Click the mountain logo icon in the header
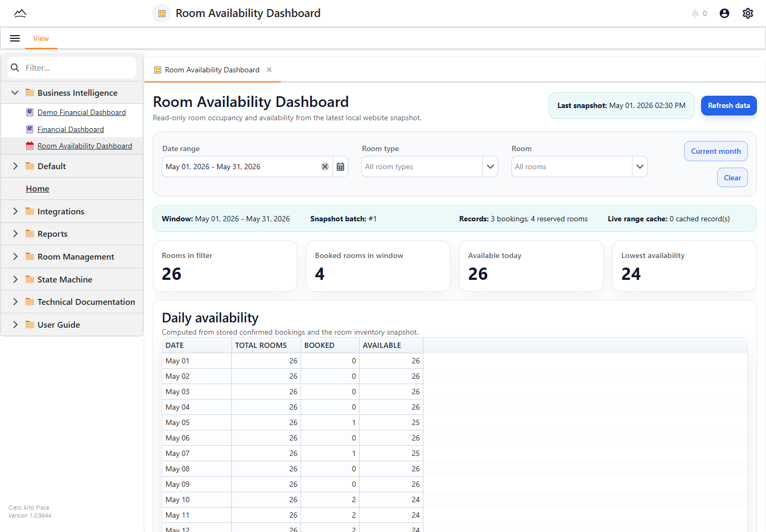This screenshot has height=532, width=766. click(20, 13)
